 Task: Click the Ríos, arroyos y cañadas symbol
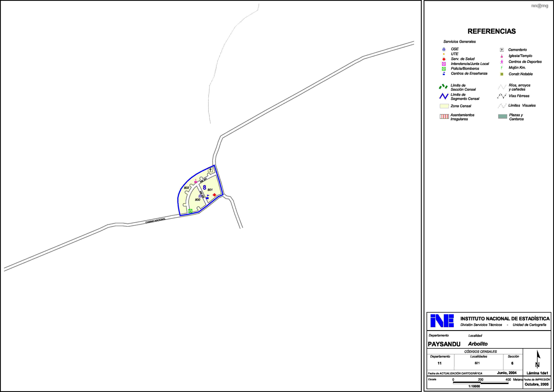502,87
